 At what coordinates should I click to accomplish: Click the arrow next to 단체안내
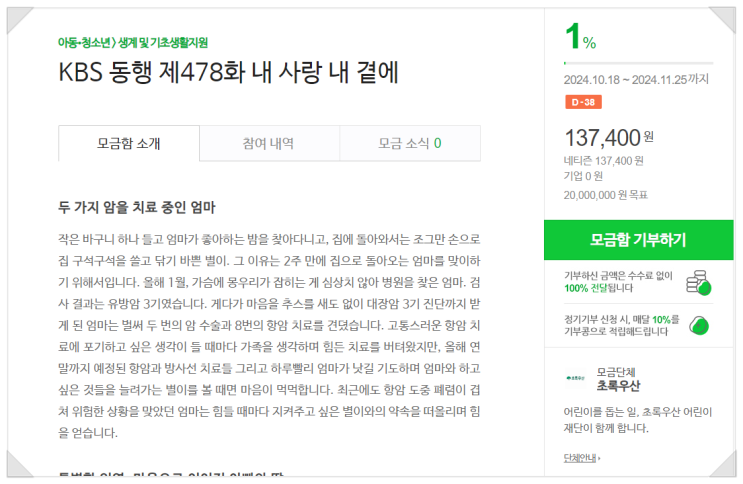pos(600,458)
